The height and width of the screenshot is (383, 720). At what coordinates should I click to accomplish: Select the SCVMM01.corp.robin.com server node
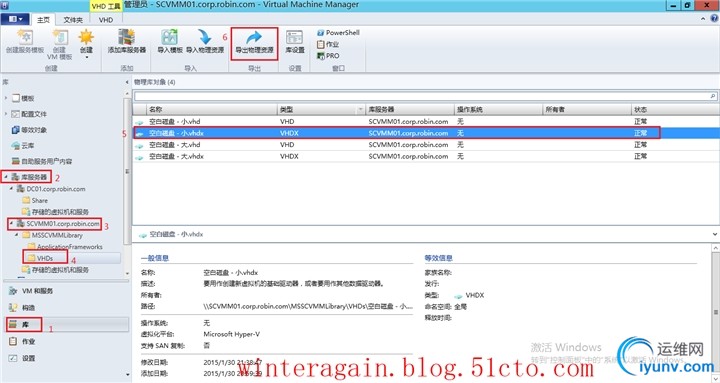tap(58, 224)
